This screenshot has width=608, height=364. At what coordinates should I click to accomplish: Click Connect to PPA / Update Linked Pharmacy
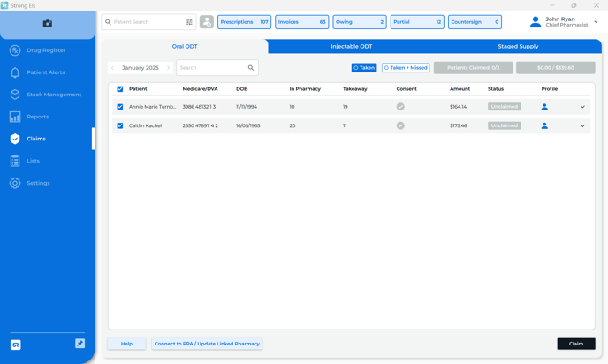[207, 344]
